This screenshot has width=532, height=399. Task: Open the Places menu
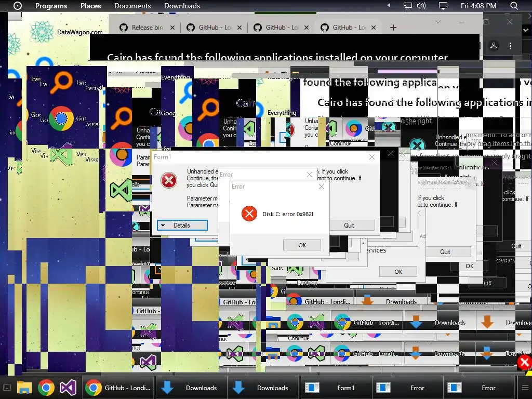tap(90, 6)
